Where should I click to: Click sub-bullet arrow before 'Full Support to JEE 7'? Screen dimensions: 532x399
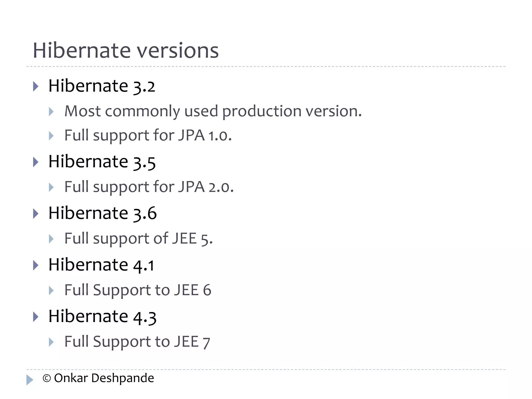click(x=51, y=342)
